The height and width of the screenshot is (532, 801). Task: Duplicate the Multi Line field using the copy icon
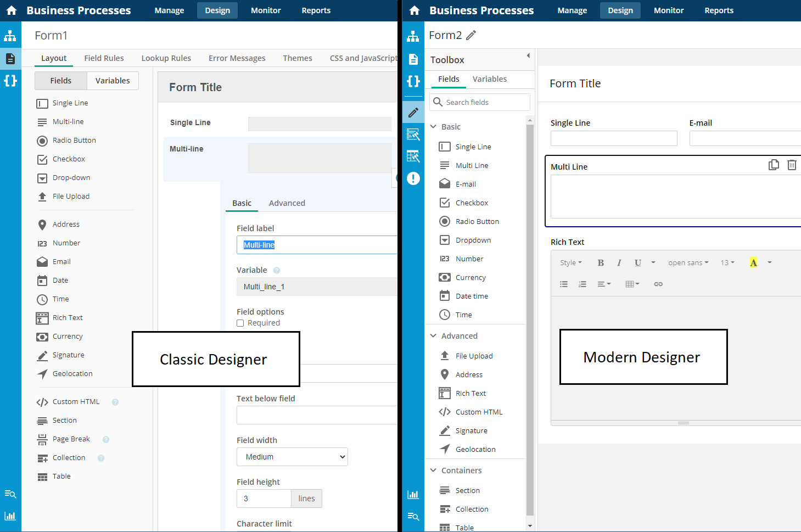pyautogui.click(x=774, y=165)
